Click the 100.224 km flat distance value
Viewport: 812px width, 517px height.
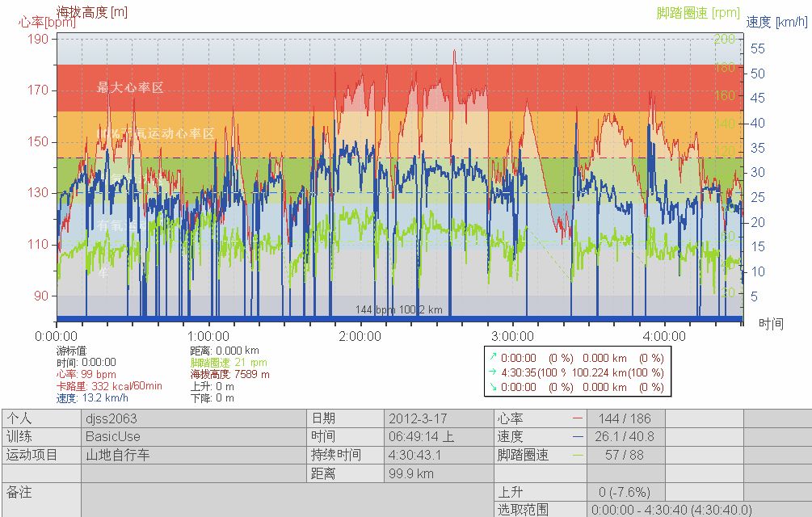pyautogui.click(x=600, y=372)
